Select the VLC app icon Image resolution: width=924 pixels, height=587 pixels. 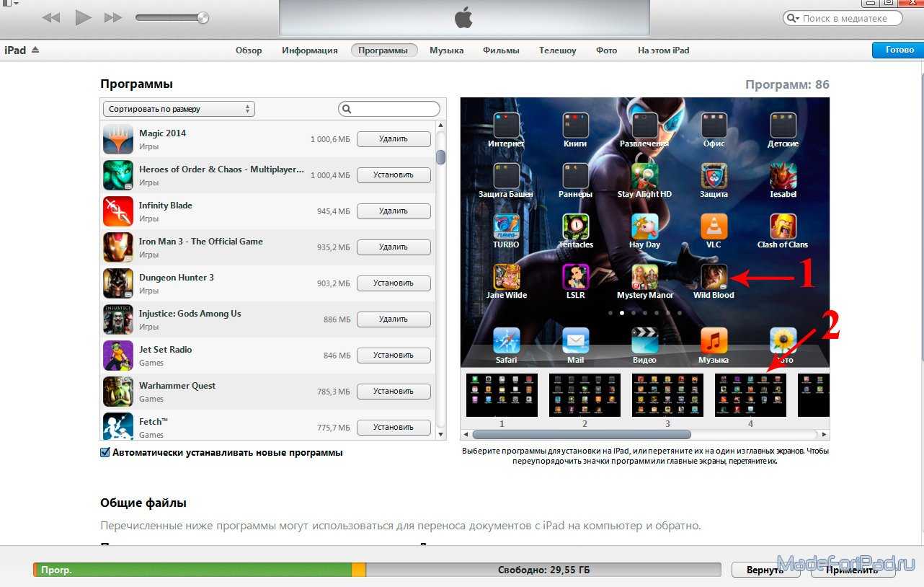tap(714, 226)
